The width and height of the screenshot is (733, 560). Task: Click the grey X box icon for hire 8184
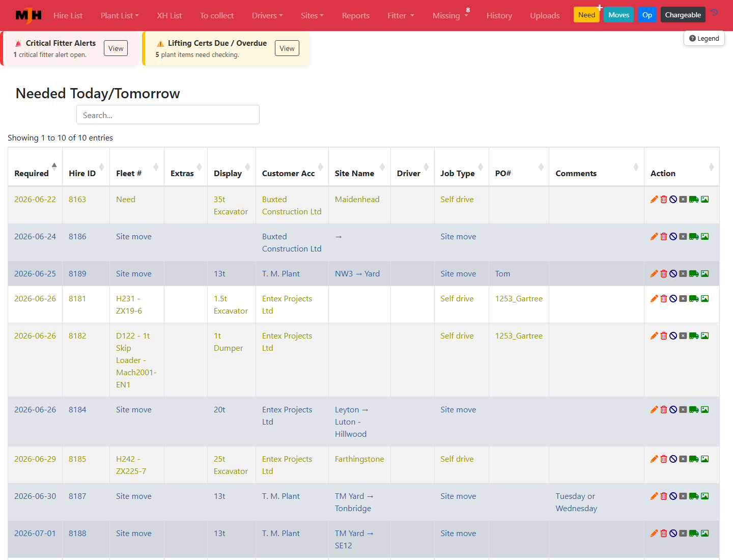click(683, 410)
